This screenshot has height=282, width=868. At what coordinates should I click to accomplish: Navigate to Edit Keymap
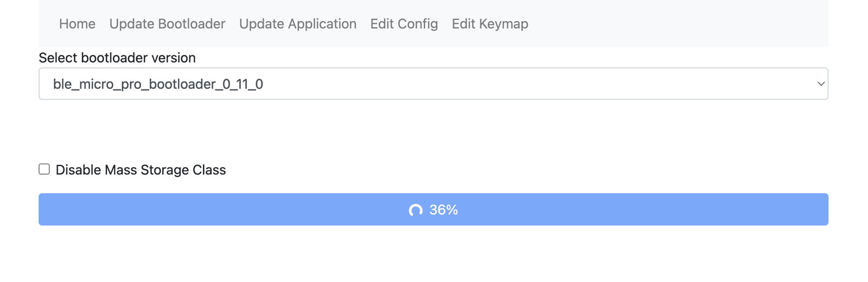point(490,24)
